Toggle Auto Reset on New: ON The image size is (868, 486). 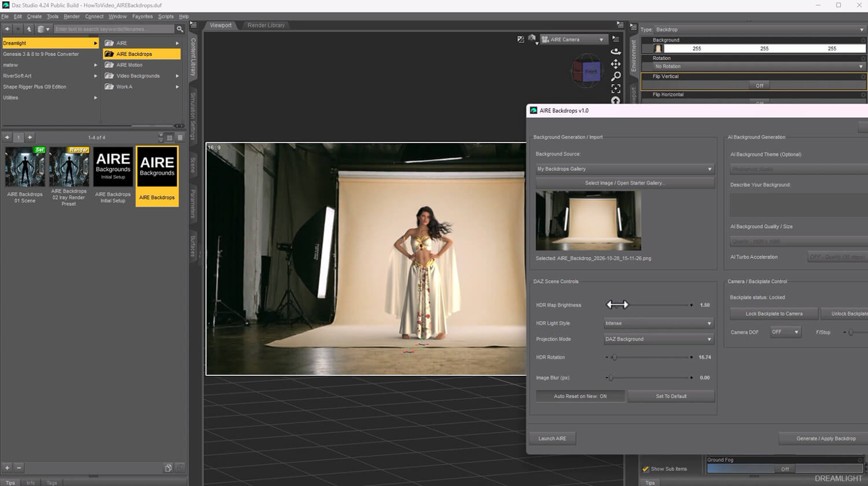580,396
